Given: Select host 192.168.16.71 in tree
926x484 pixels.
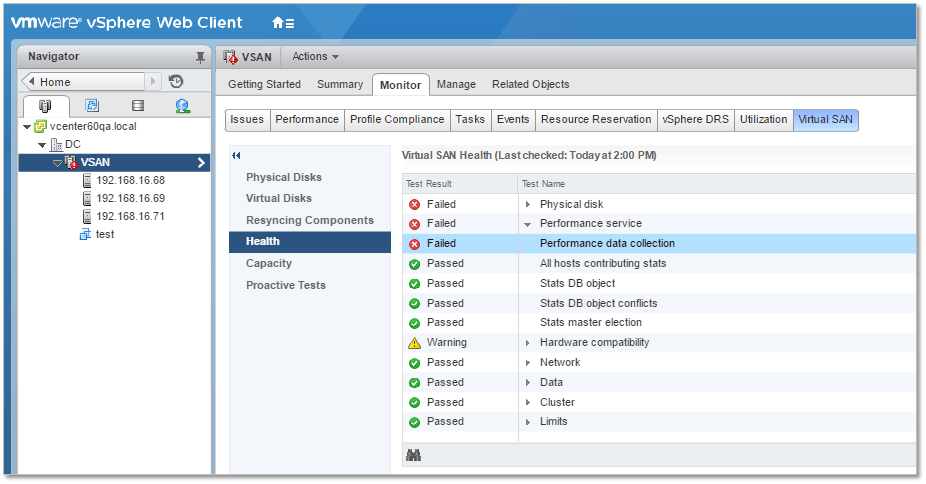Looking at the screenshot, I should tap(131, 217).
